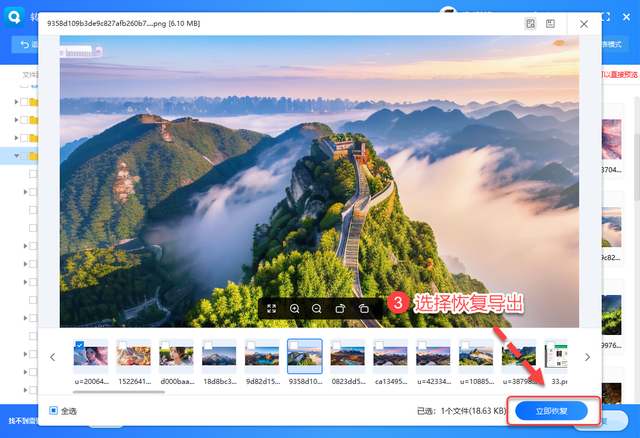This screenshot has height=438, width=640.
Task: Open the 9d82d15... lake thumbnail
Action: pyautogui.click(x=262, y=356)
